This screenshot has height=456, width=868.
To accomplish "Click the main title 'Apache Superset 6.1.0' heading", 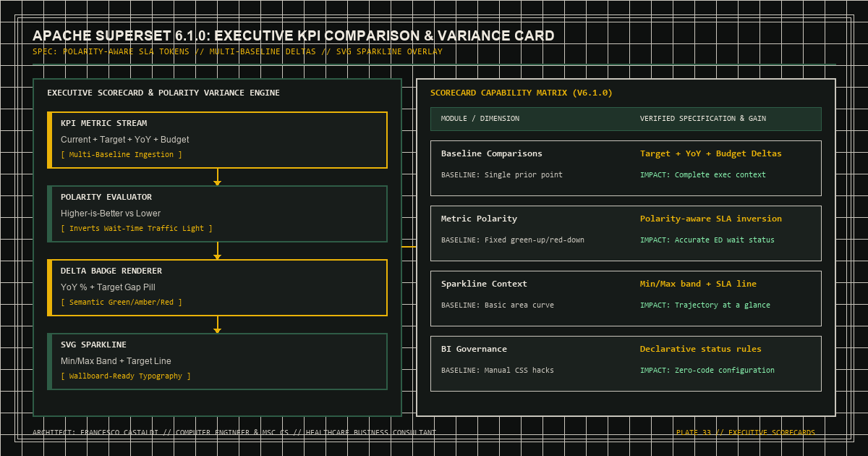I will (x=294, y=35).
